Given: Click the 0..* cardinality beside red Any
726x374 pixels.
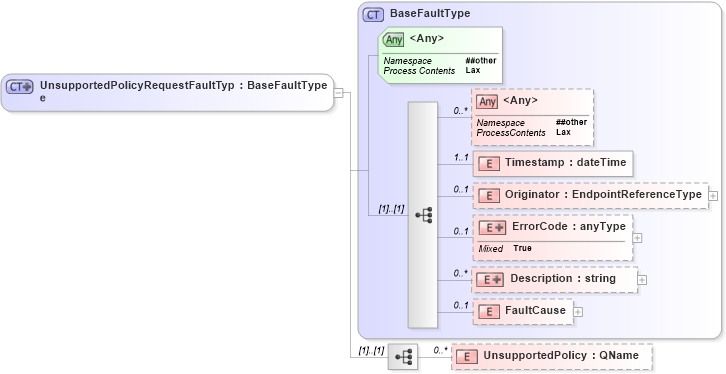Looking at the screenshot, I should 461,111.
